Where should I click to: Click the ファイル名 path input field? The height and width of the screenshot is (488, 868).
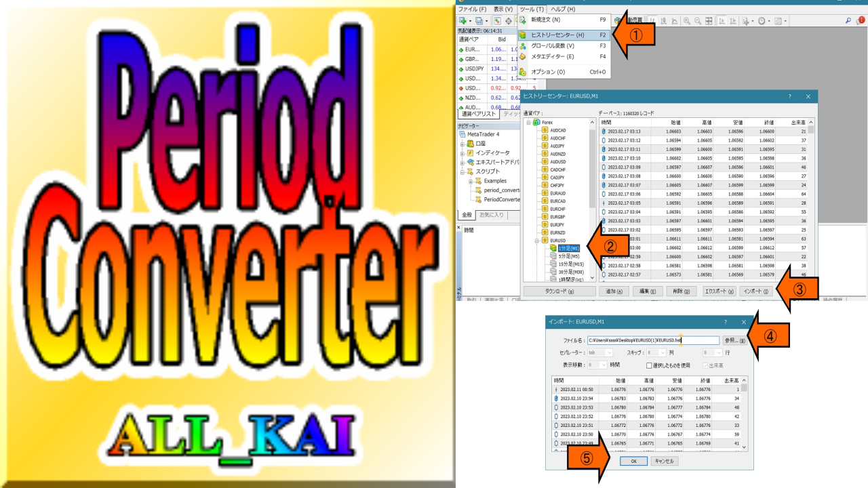point(652,341)
